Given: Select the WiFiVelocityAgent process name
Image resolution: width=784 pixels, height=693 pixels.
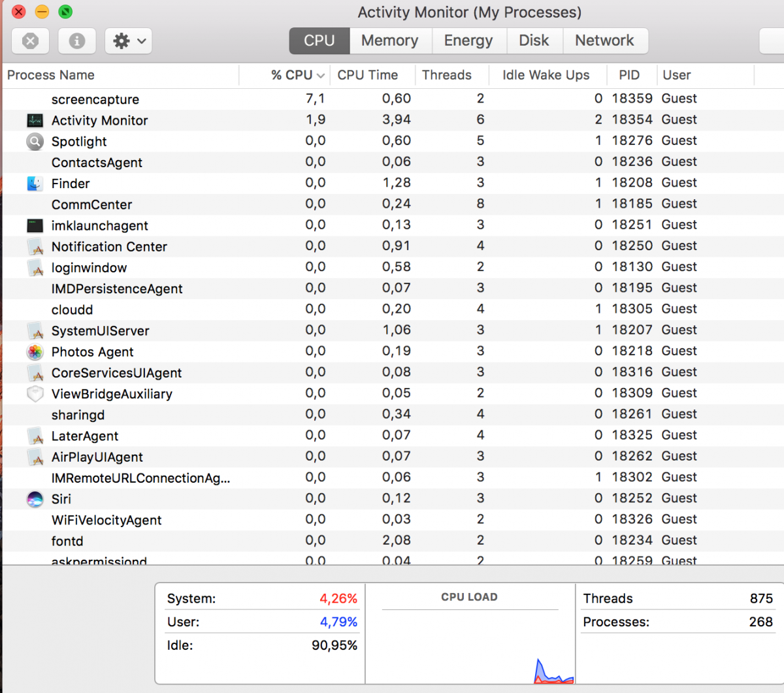Looking at the screenshot, I should tap(106, 520).
